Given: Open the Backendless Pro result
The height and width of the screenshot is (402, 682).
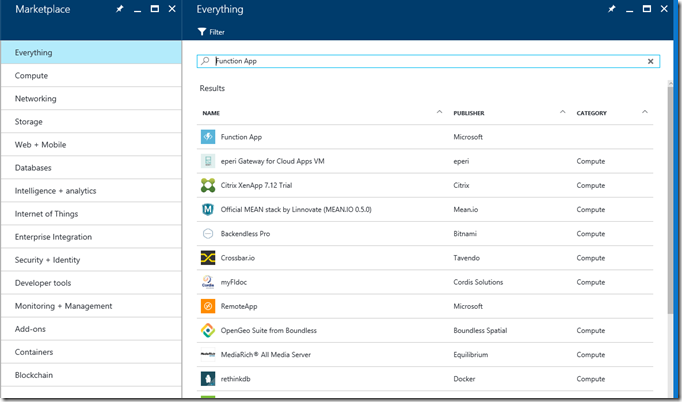Looking at the screenshot, I should coord(246,234).
